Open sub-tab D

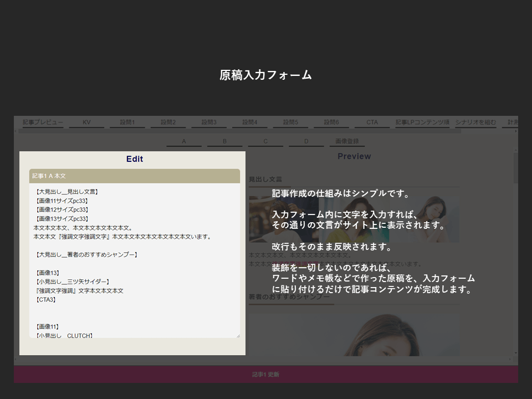click(x=306, y=142)
